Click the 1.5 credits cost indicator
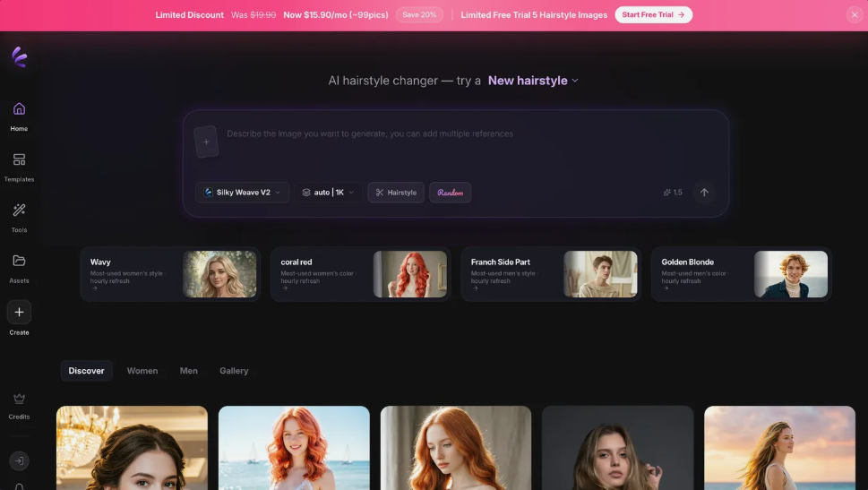Image resolution: width=868 pixels, height=490 pixels. (673, 193)
